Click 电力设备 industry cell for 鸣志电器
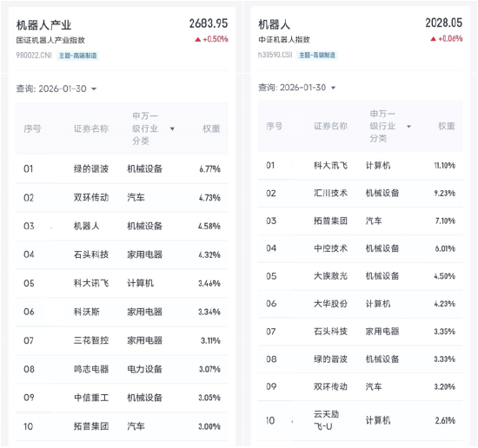This screenshot has height=448, width=478. [145, 369]
